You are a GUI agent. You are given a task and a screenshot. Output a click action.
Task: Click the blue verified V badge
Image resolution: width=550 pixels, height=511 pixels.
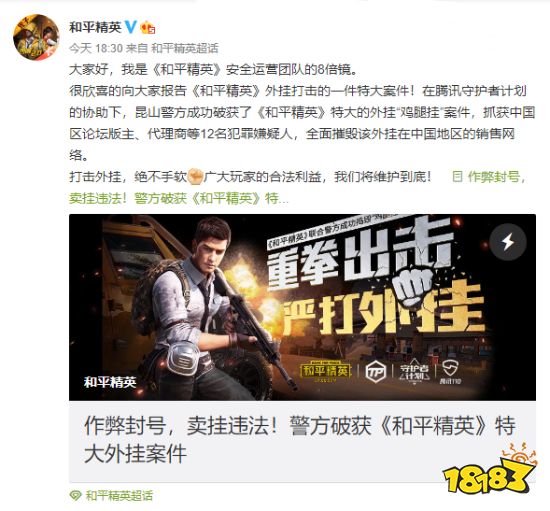click(131, 27)
